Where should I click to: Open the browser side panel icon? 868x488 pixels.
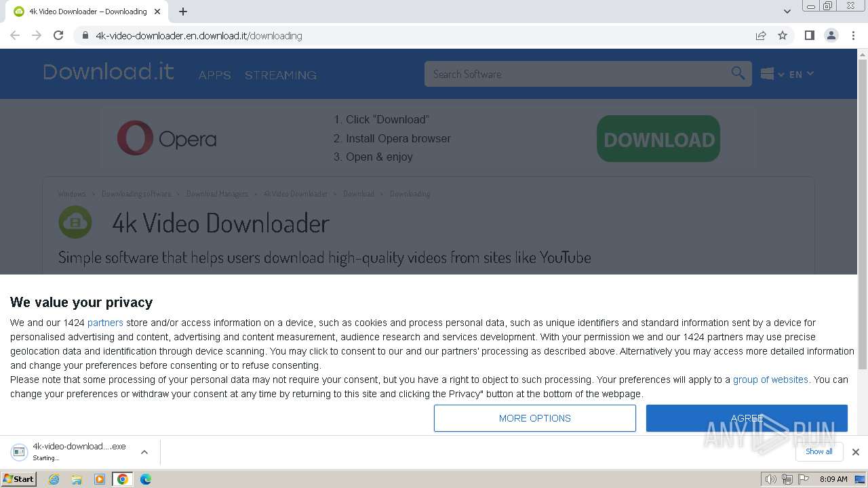click(809, 35)
